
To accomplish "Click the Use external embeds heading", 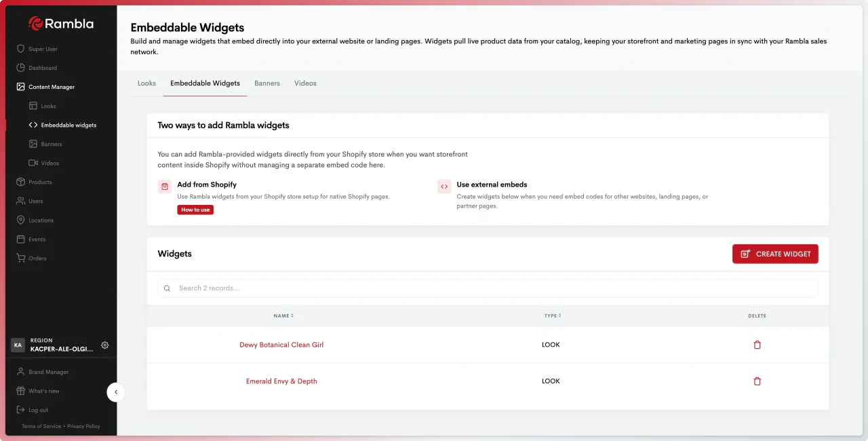I will pyautogui.click(x=492, y=185).
